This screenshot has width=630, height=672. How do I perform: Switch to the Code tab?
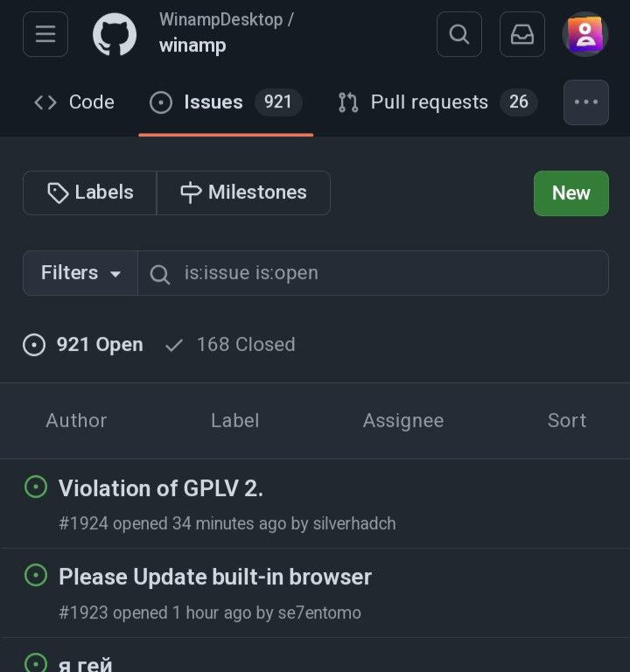pos(74,102)
